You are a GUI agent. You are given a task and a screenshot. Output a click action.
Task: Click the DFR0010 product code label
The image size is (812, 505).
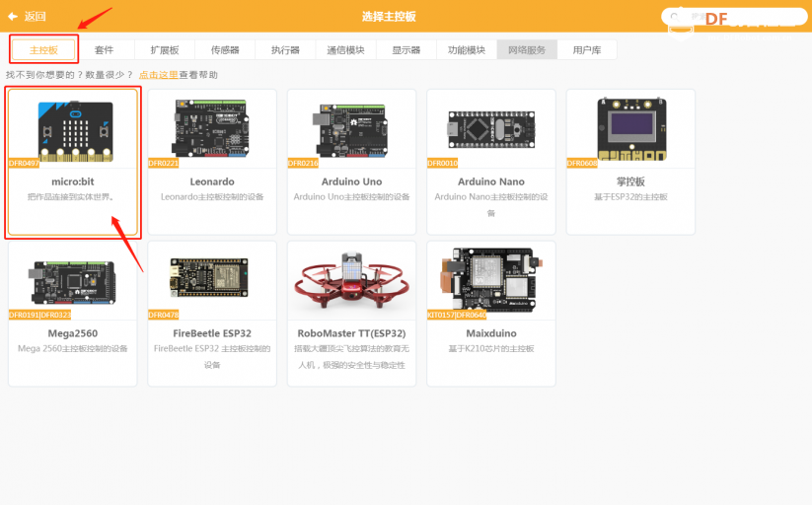(442, 163)
